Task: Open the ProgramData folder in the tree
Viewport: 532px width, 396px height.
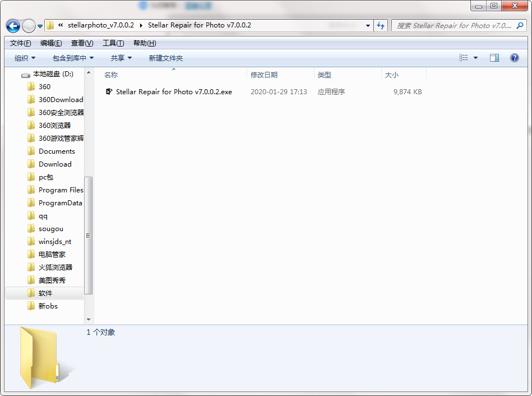Action: [54, 202]
